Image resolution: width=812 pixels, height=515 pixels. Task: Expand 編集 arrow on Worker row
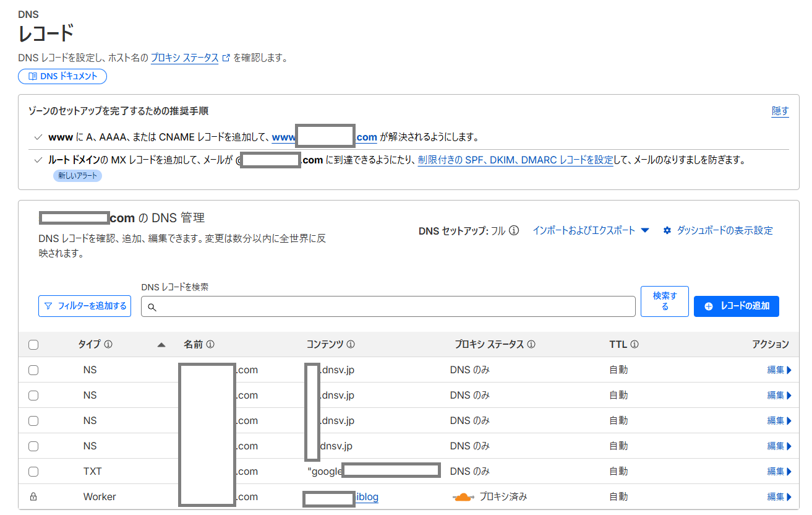point(789,497)
